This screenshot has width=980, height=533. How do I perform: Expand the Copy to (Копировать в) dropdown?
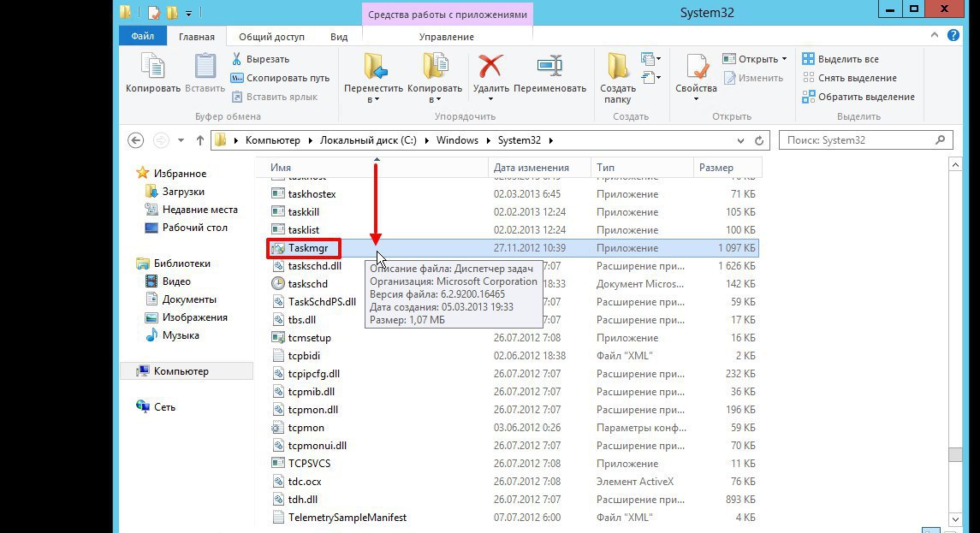434,99
